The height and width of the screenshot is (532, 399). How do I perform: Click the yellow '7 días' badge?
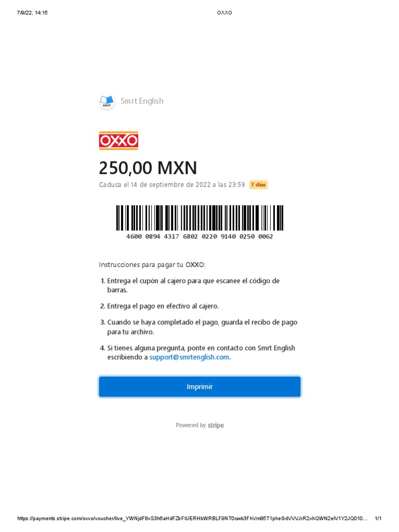coord(258,185)
